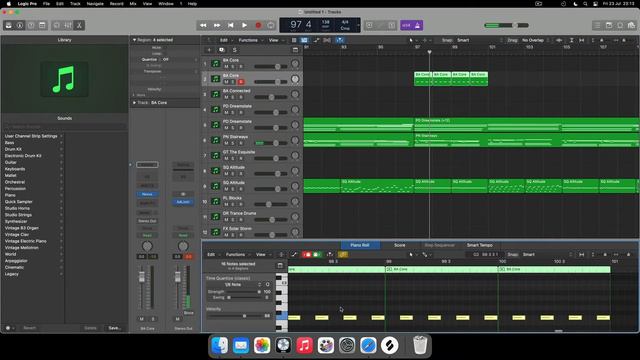The width and height of the screenshot is (640, 360).
Task: Open the Mixer from the control bar
Action: click(68, 25)
